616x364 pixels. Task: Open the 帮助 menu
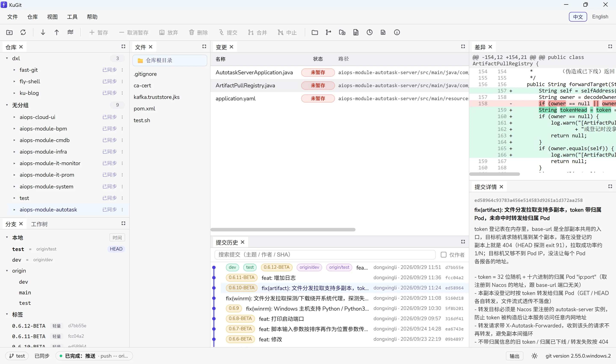(x=92, y=17)
